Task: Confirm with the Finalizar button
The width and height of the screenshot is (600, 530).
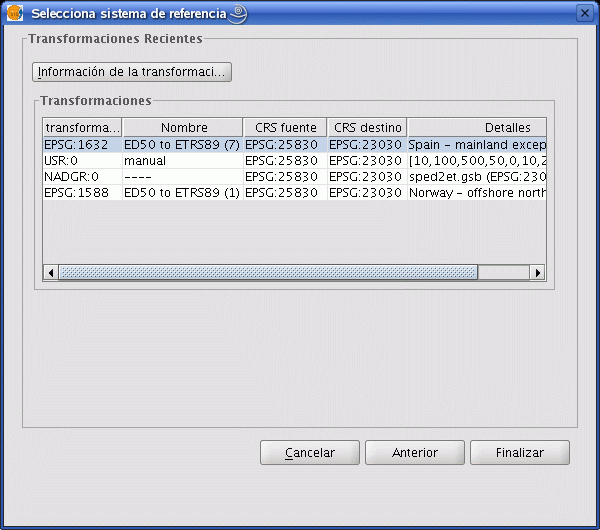Action: coord(520,453)
